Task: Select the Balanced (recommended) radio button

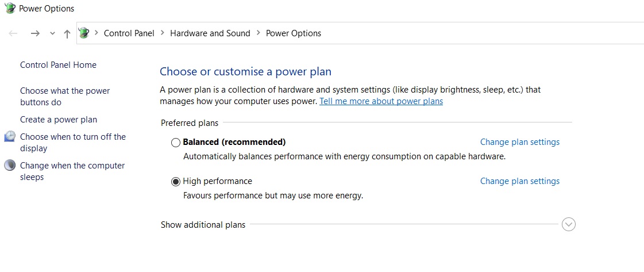Action: tap(176, 142)
